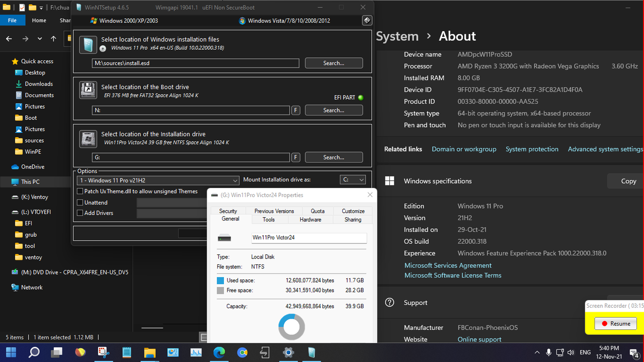The height and width of the screenshot is (362, 644).
Task: Open the Quota tab in Properties
Action: pos(317,211)
